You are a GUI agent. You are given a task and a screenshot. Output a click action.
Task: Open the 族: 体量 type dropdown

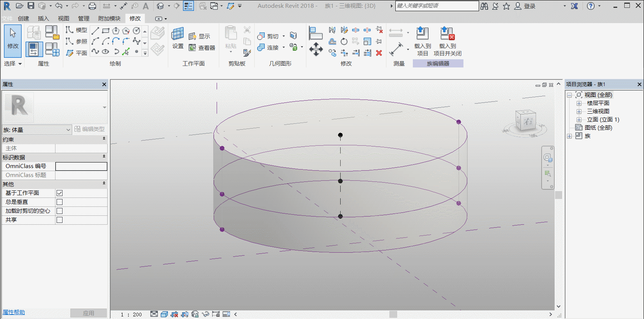[36, 130]
